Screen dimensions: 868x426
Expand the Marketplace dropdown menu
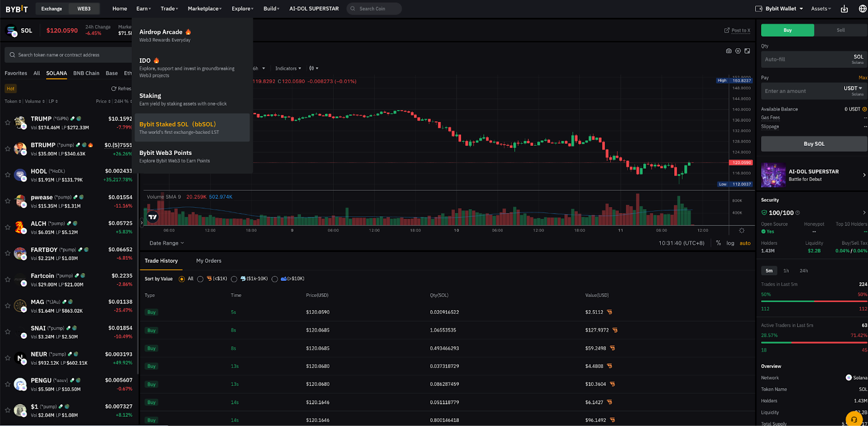click(x=205, y=9)
